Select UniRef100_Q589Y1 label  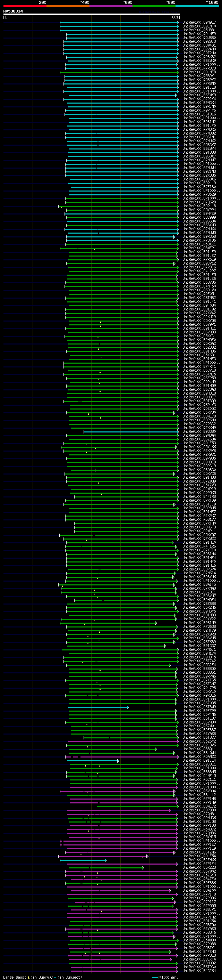[x=199, y=76]
